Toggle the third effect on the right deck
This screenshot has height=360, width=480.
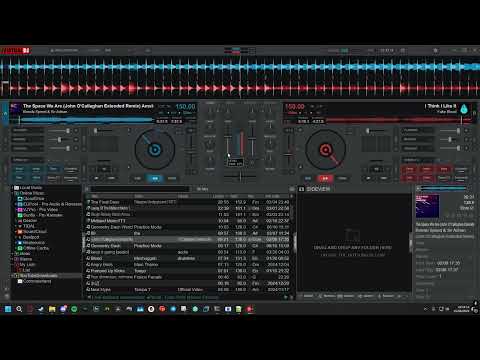click(x=467, y=148)
